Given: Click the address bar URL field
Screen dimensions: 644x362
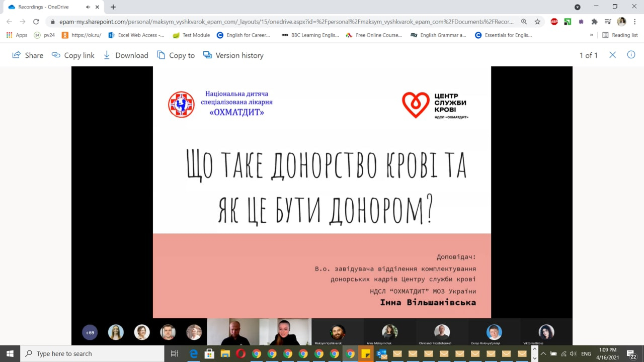Looking at the screenshot, I should click(x=282, y=22).
